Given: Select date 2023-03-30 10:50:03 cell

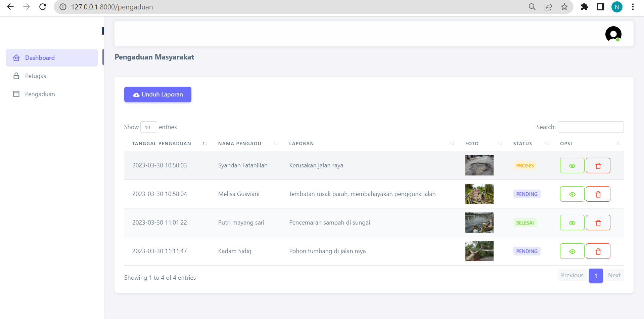Looking at the screenshot, I should [x=159, y=165].
